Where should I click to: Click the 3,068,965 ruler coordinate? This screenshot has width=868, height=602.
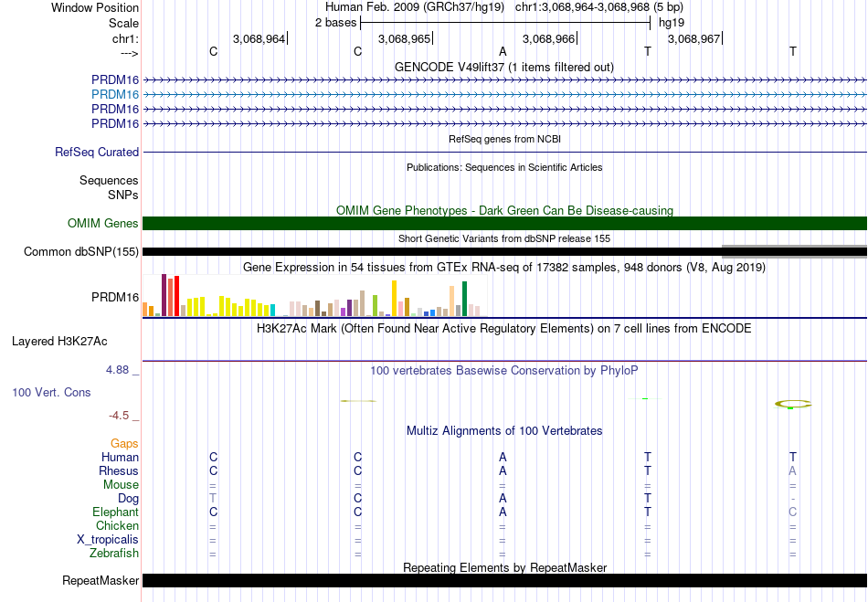(404, 38)
